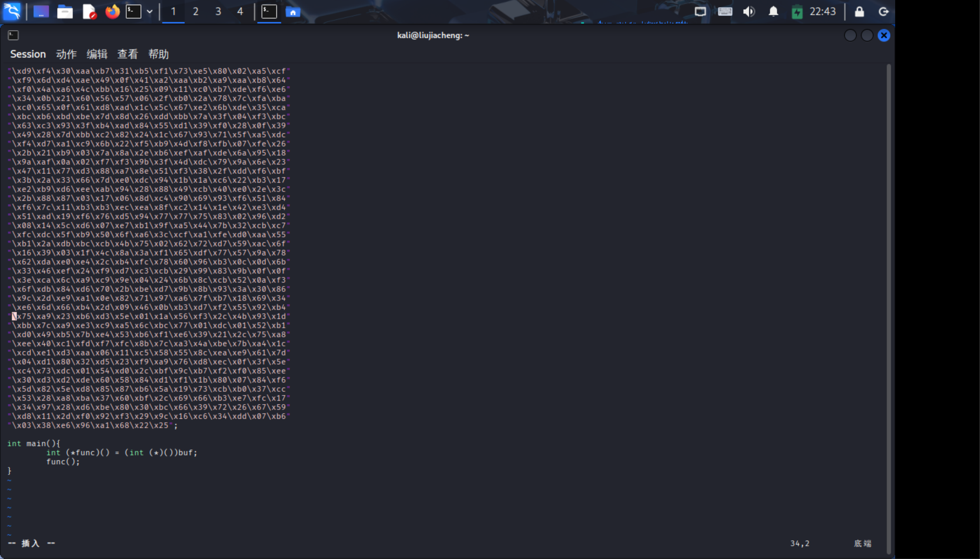The height and width of the screenshot is (559, 980).
Task: Launch Firefox from the top panel
Action: [x=112, y=12]
